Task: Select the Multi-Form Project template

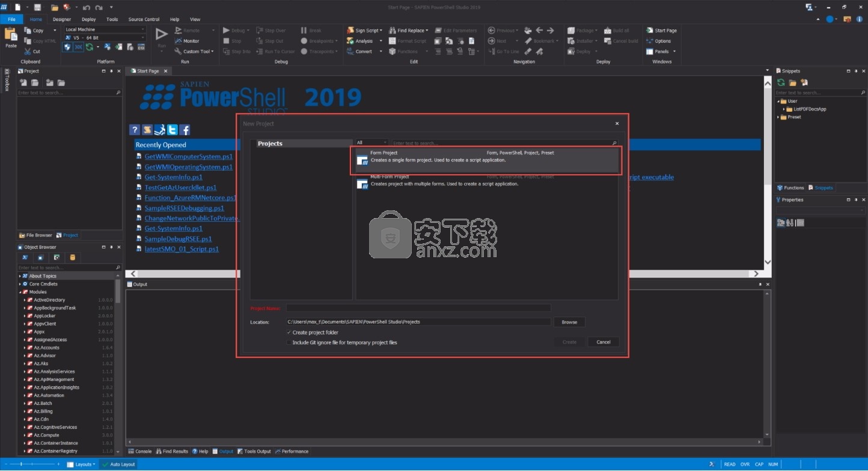Action: (x=487, y=184)
